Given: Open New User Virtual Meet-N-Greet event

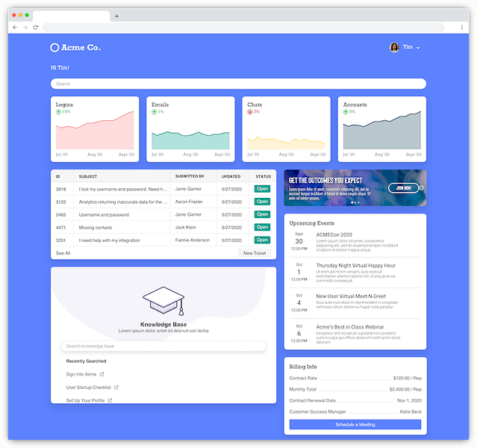Looking at the screenshot, I should 351,296.
